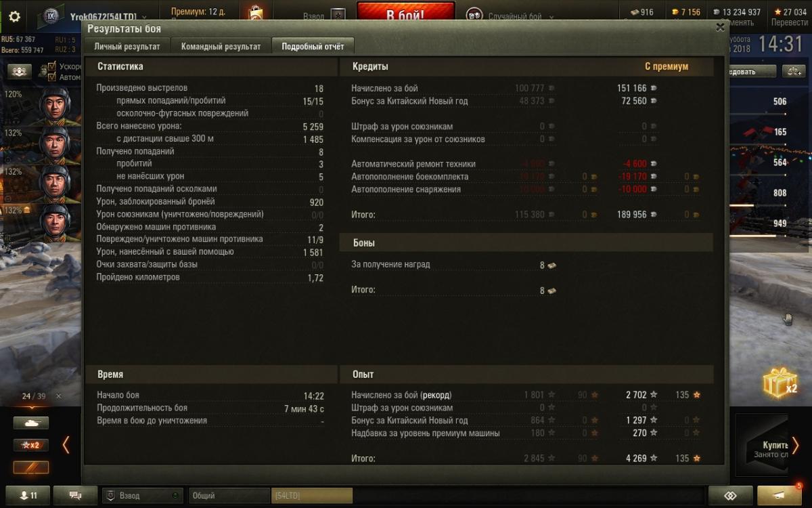Toggle the x2 experience star filter
Viewport: 812px width, 508px height.
(x=30, y=445)
